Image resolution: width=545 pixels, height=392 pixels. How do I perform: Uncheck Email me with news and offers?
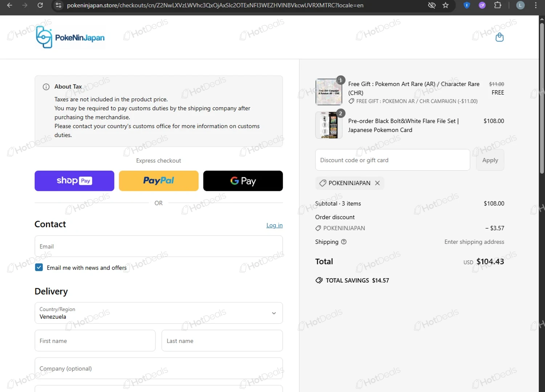[x=39, y=268]
